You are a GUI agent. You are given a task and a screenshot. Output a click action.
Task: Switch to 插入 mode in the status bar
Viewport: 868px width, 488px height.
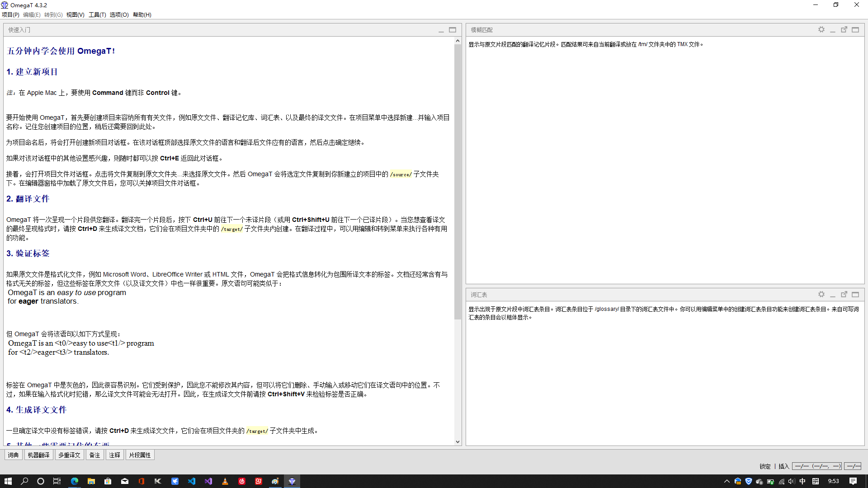pos(783,466)
